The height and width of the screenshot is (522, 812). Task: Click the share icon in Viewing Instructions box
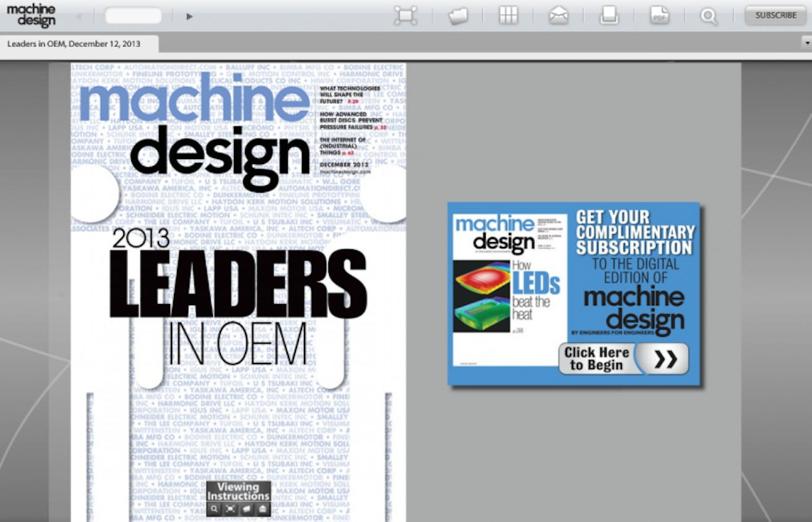(x=246, y=509)
